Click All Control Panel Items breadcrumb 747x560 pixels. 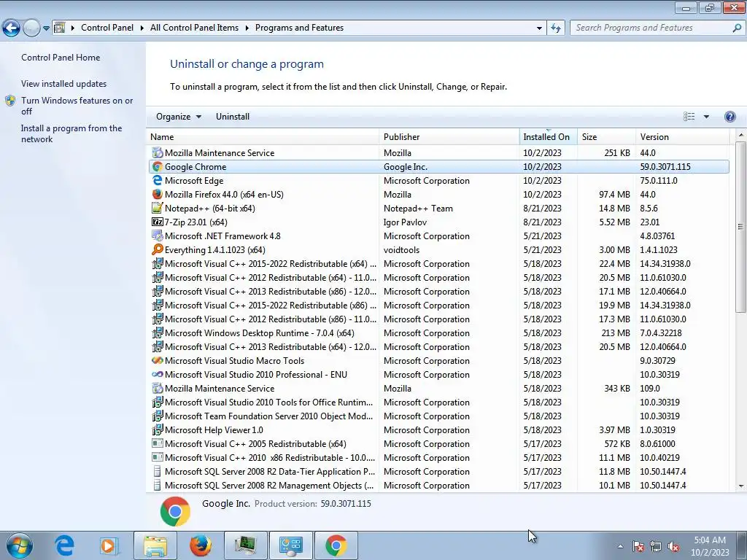194,28
